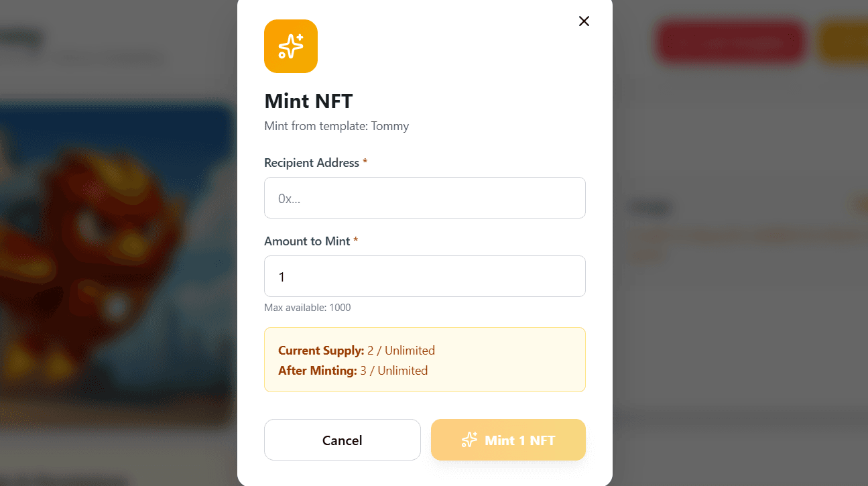Click the Amount to Mint label
The image size is (868, 486).
[306, 241]
